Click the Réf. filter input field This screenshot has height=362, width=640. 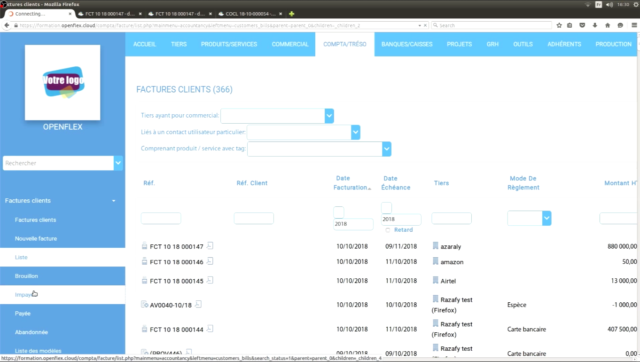click(x=161, y=218)
